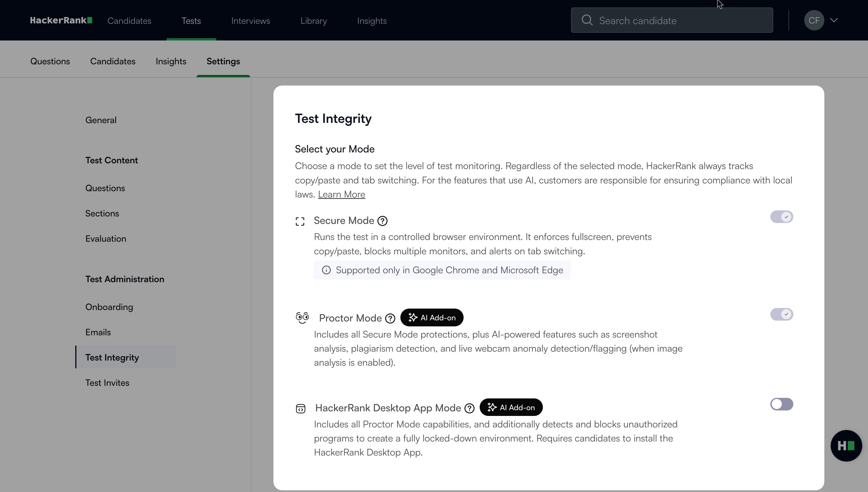Image resolution: width=868 pixels, height=492 pixels.
Task: Go to Test Invites settings
Action: (x=107, y=383)
